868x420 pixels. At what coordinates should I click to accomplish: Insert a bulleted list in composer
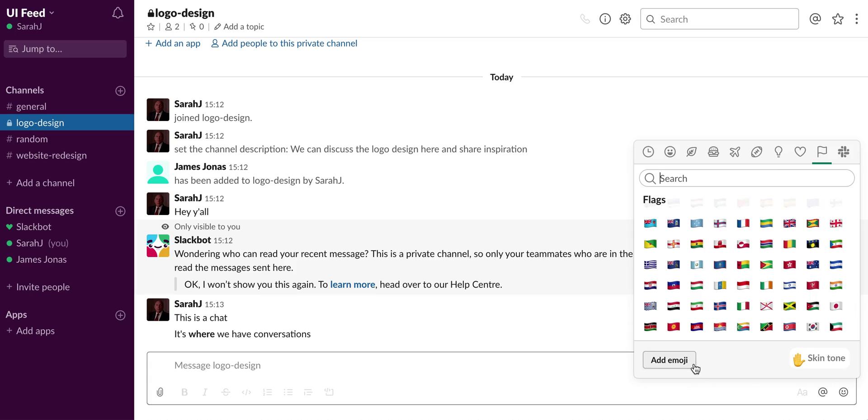[288, 392]
